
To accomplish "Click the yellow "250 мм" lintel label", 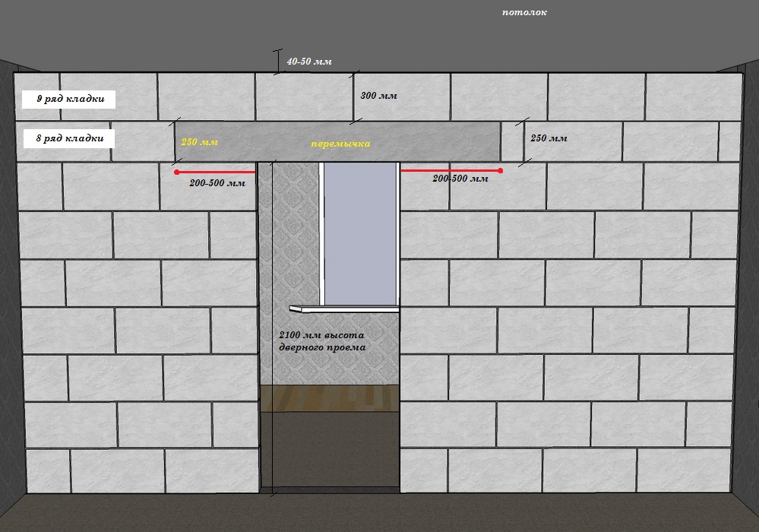I will [199, 142].
